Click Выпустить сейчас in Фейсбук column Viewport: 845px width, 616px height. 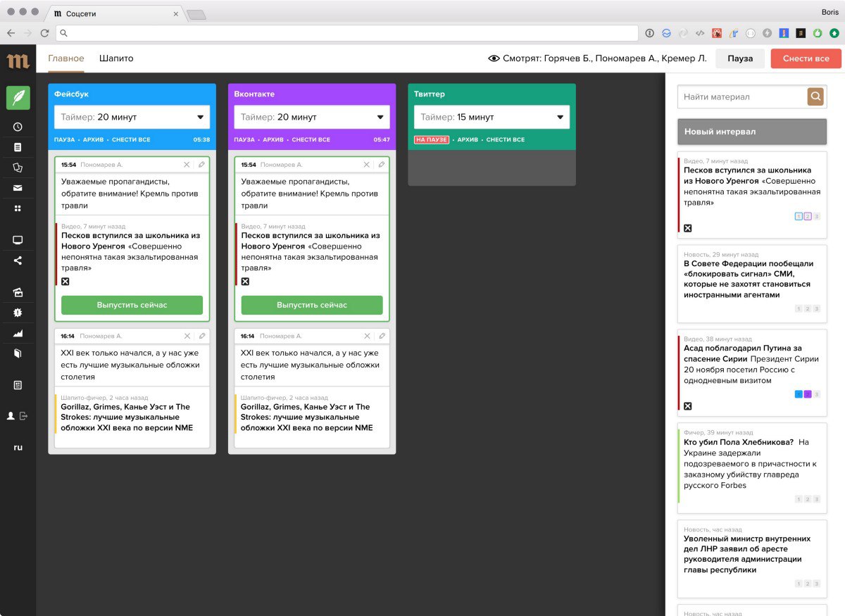pyautogui.click(x=132, y=305)
